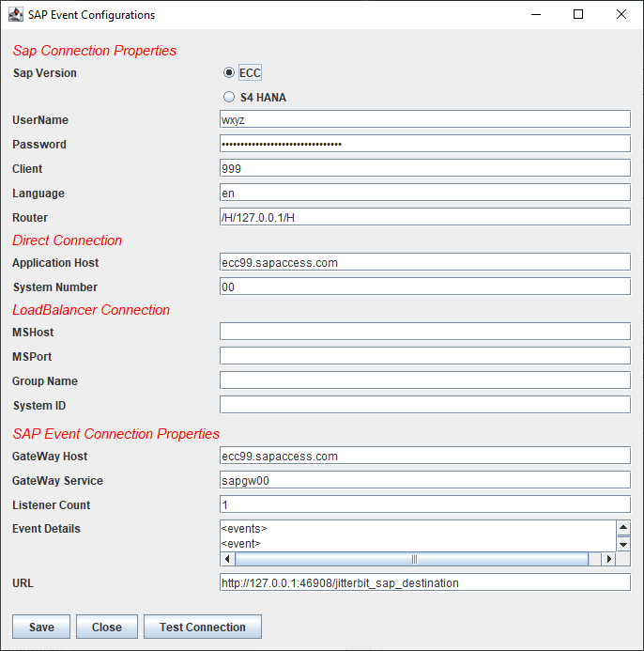Click the UserName input field
Viewport: 644px width, 651px height.
(x=424, y=119)
